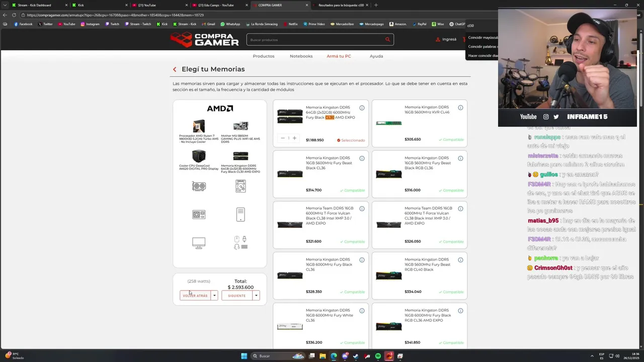Open info icon for Fury Beast RGB CL40 Black

[460, 260]
